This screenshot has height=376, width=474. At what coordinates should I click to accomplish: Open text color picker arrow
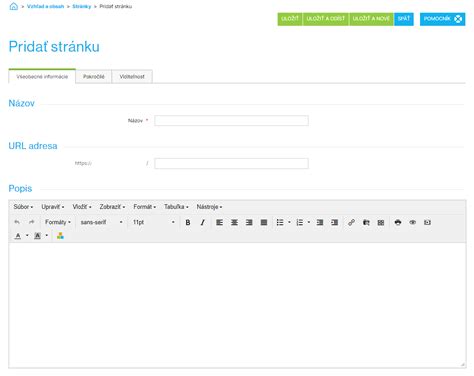[27, 236]
